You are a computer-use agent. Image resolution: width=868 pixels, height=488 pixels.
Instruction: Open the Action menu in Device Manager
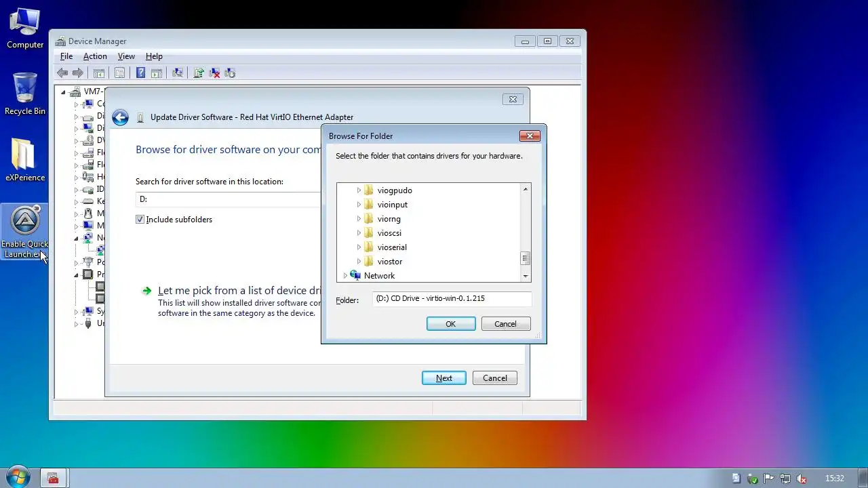pyautogui.click(x=95, y=56)
